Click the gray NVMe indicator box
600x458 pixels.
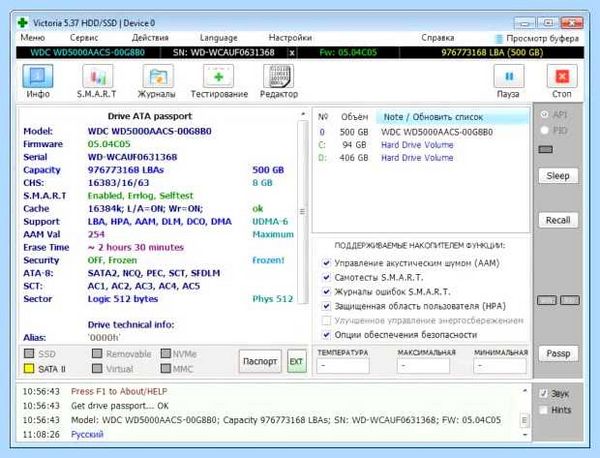(x=166, y=354)
